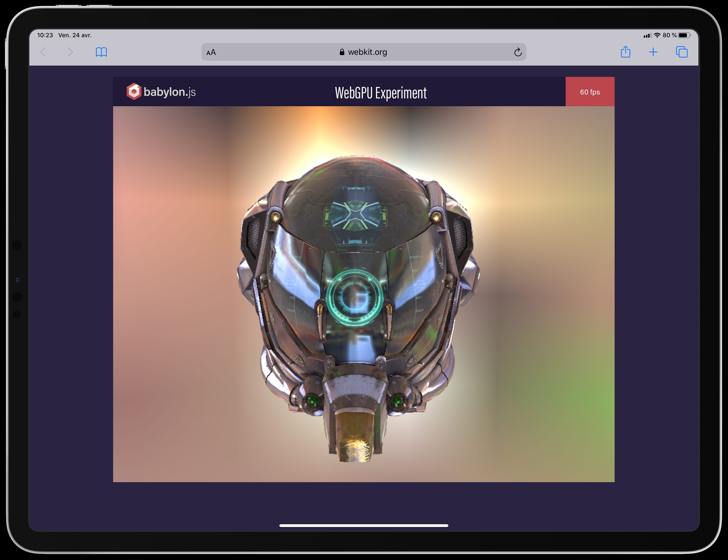Show all open tabs
The image size is (728, 560).
681,52
